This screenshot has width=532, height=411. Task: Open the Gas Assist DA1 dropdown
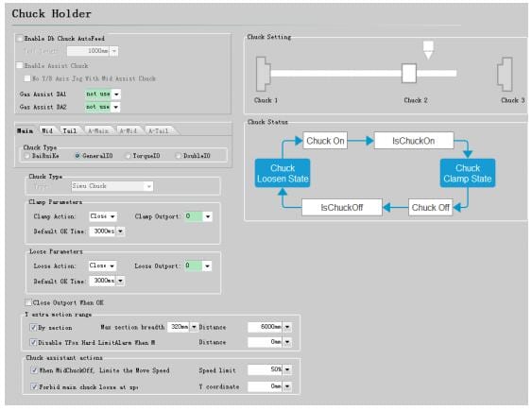116,94
